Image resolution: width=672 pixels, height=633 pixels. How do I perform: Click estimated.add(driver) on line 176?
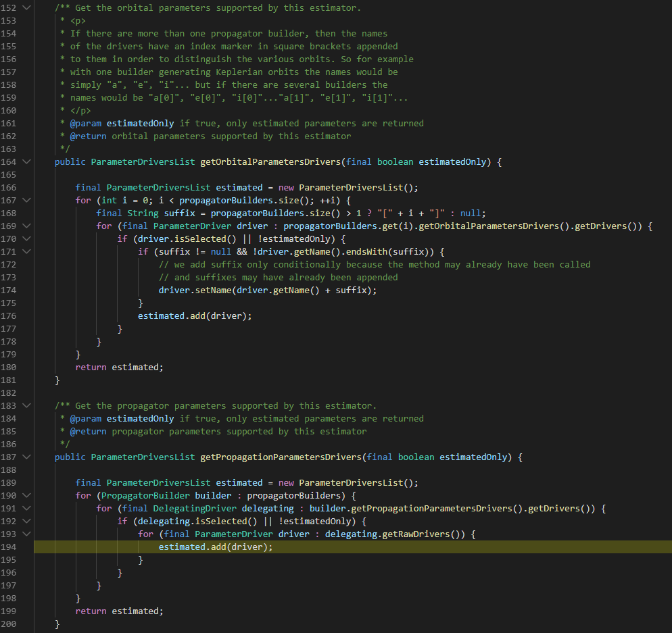click(x=195, y=316)
